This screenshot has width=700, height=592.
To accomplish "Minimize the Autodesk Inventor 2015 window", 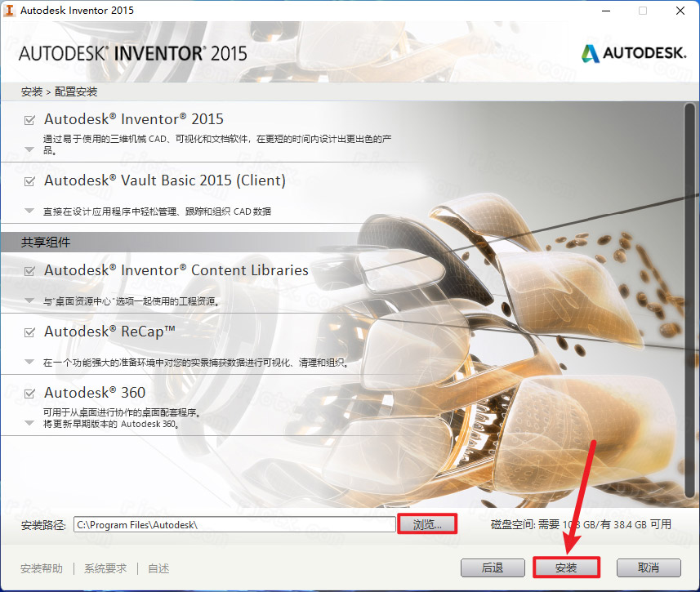I will coord(606,11).
